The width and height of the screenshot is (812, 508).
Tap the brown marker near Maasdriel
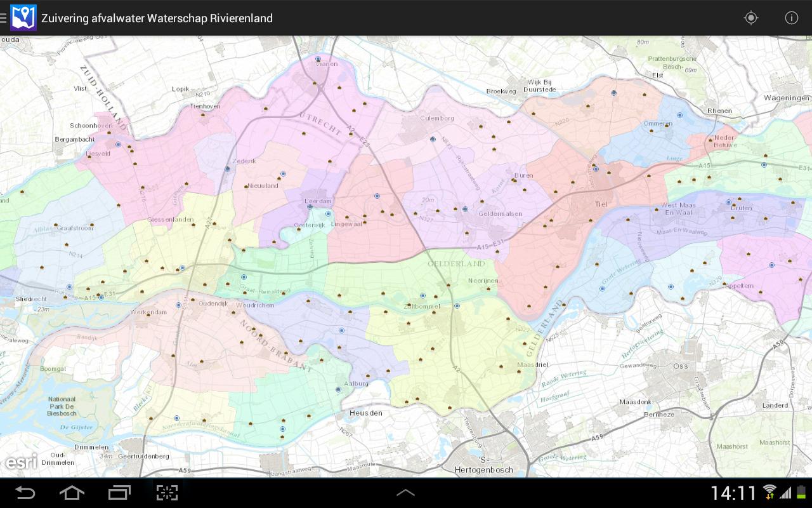(x=518, y=372)
